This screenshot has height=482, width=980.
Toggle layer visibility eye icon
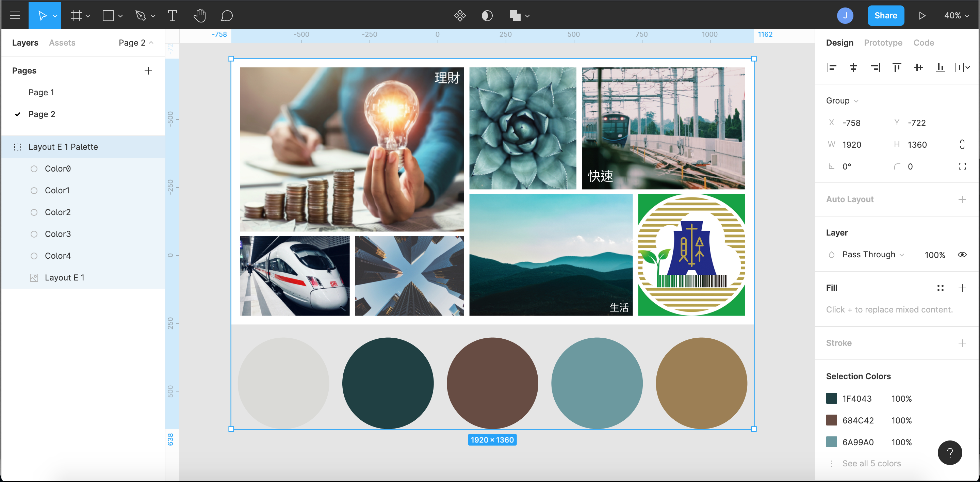coord(962,255)
